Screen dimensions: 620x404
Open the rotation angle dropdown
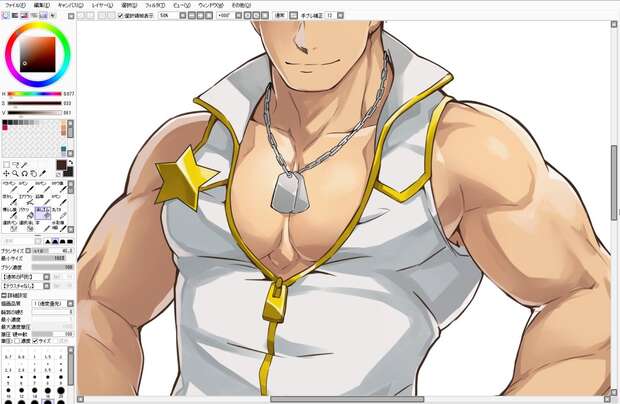coord(238,15)
